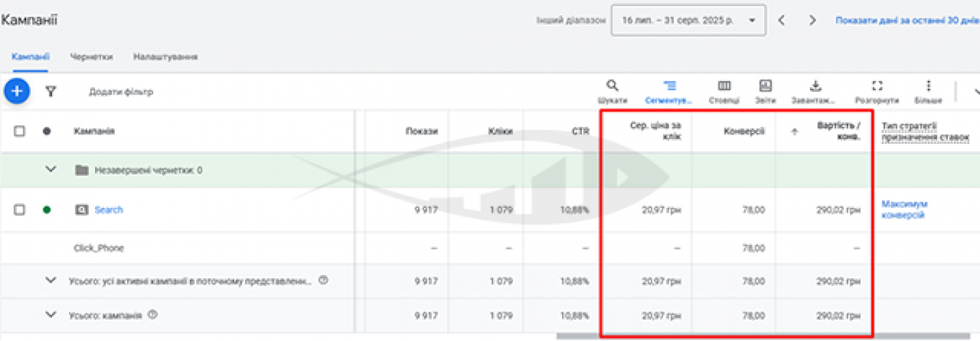The width and height of the screenshot is (980, 341).
Task: Sort by Покази column header
Action: click(421, 132)
